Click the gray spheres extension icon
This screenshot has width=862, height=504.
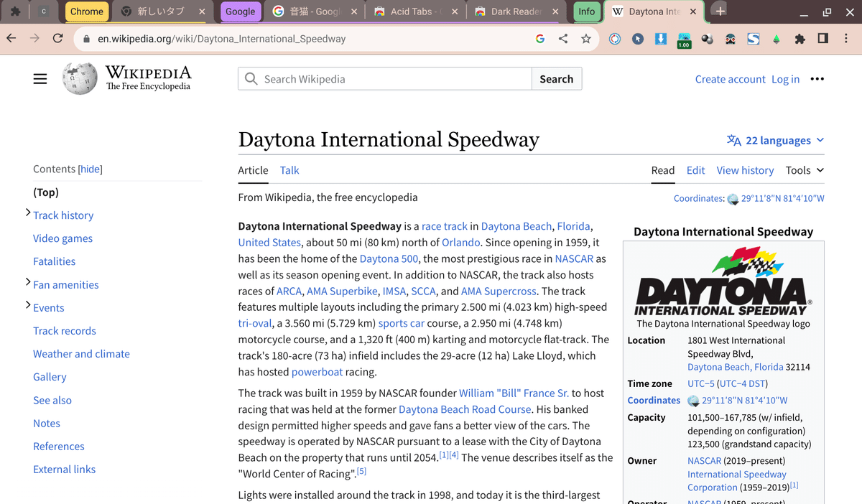click(x=707, y=39)
